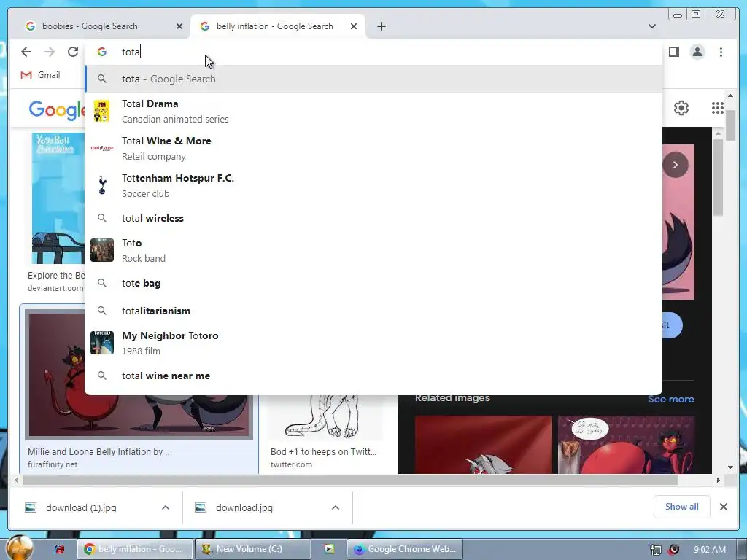This screenshot has height=560, width=747.
Task: Open See more related images link
Action: pos(671,399)
